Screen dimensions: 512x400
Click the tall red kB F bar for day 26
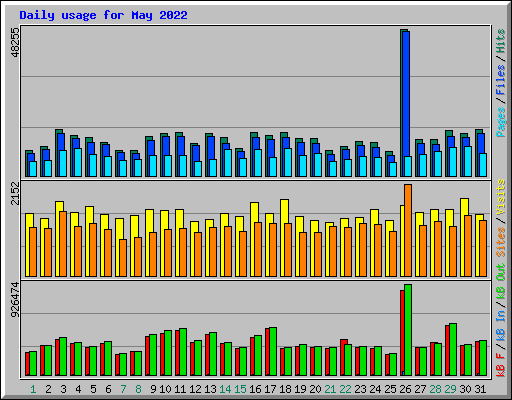[x=402, y=333]
